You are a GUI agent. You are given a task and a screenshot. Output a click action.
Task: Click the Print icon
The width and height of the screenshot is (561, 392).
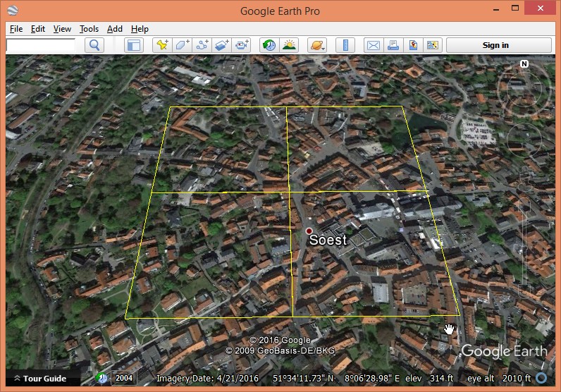coord(393,45)
